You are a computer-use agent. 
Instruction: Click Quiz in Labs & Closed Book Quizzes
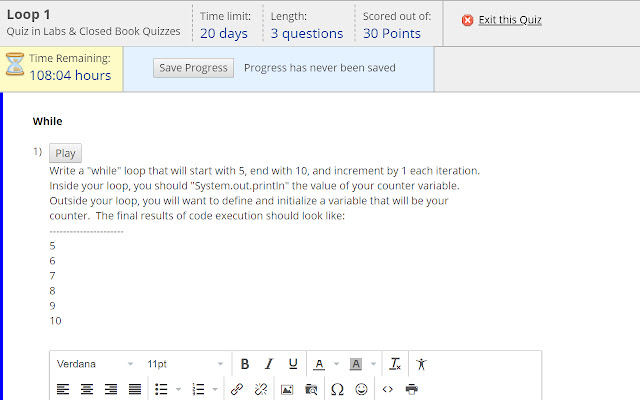(x=93, y=31)
